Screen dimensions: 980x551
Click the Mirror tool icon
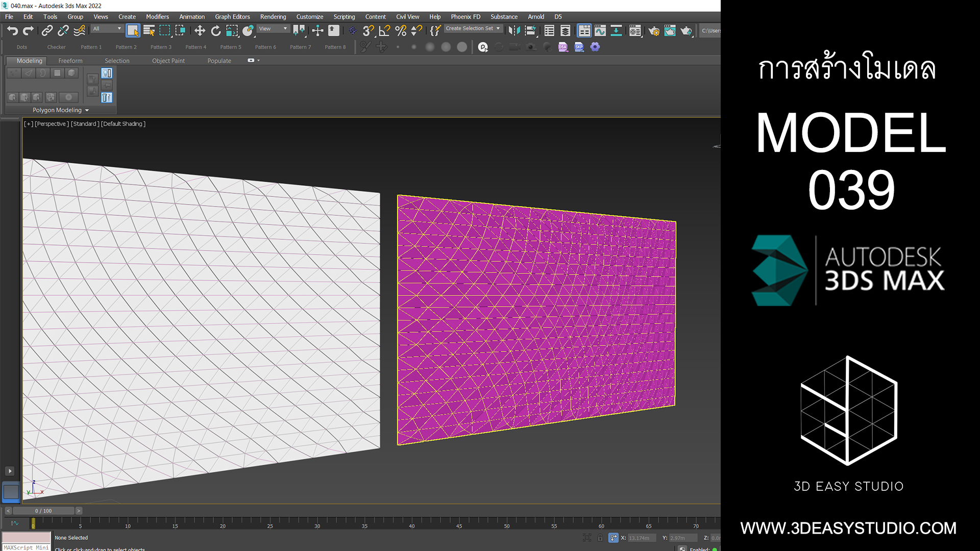point(514,31)
